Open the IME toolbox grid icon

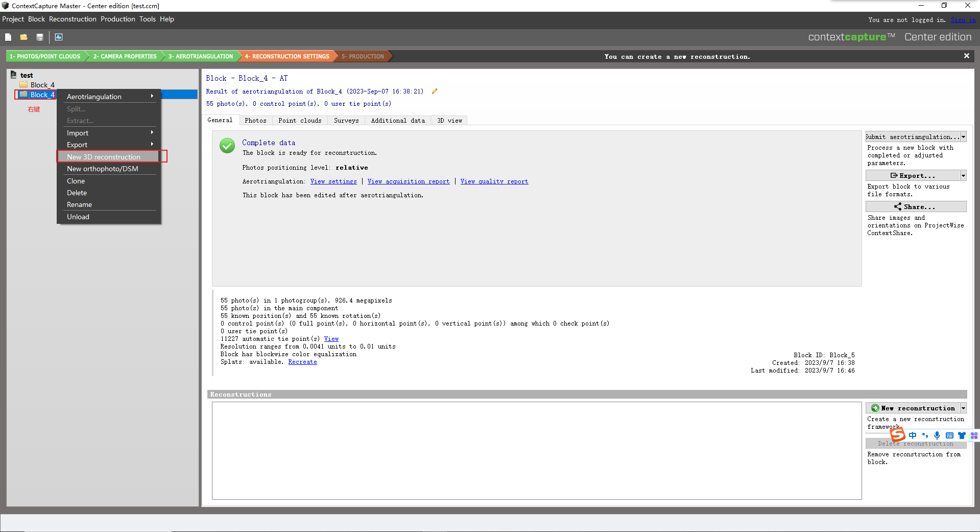click(x=974, y=435)
